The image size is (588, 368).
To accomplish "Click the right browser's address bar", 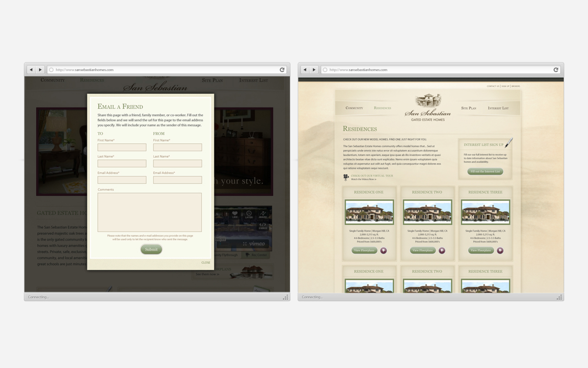I will (x=441, y=70).
